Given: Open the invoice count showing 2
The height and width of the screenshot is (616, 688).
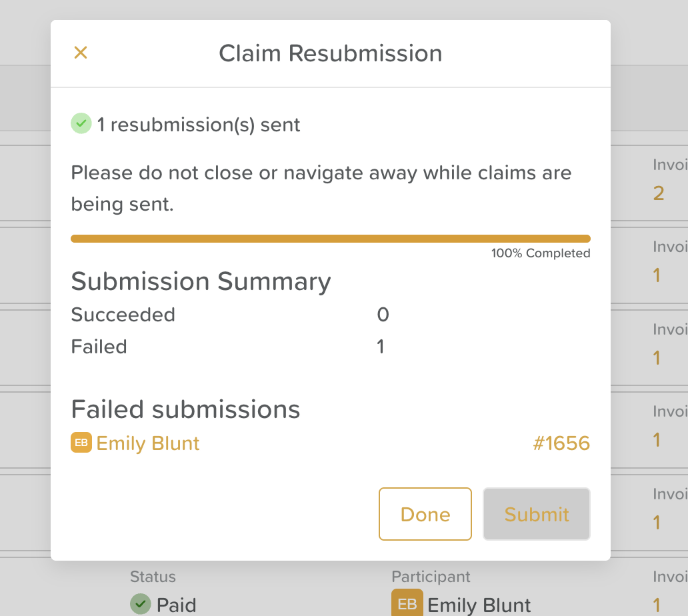Looking at the screenshot, I should (659, 194).
